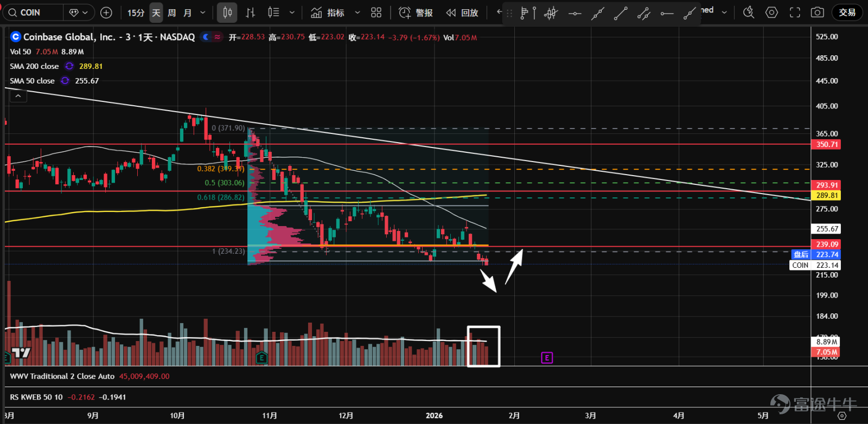
Task: Expand the chart type dropdown arrow
Action: point(292,12)
